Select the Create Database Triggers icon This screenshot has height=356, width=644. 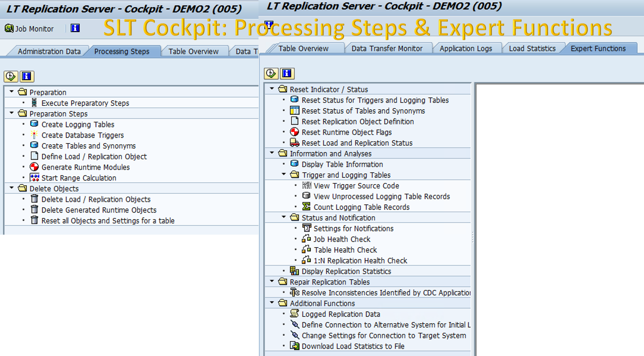[34, 135]
